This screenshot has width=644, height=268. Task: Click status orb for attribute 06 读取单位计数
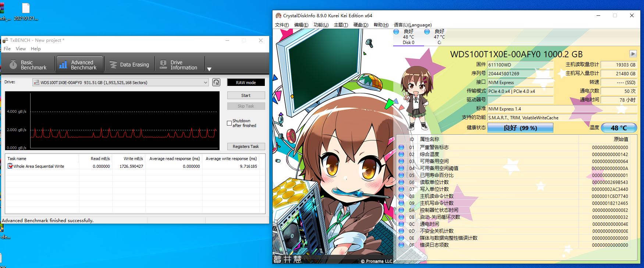[401, 182]
